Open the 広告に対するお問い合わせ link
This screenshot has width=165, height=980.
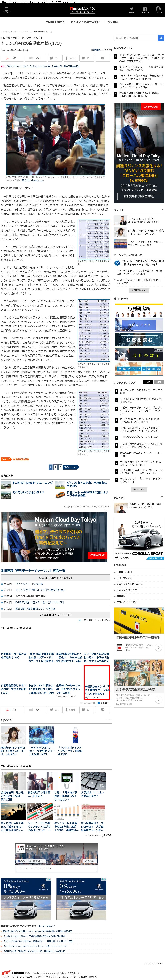(x=129, y=584)
